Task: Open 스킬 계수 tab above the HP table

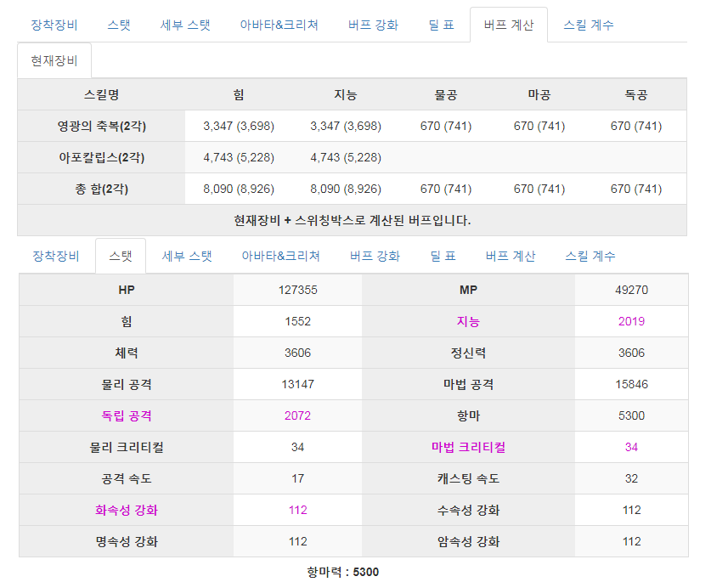Action: pos(590,256)
